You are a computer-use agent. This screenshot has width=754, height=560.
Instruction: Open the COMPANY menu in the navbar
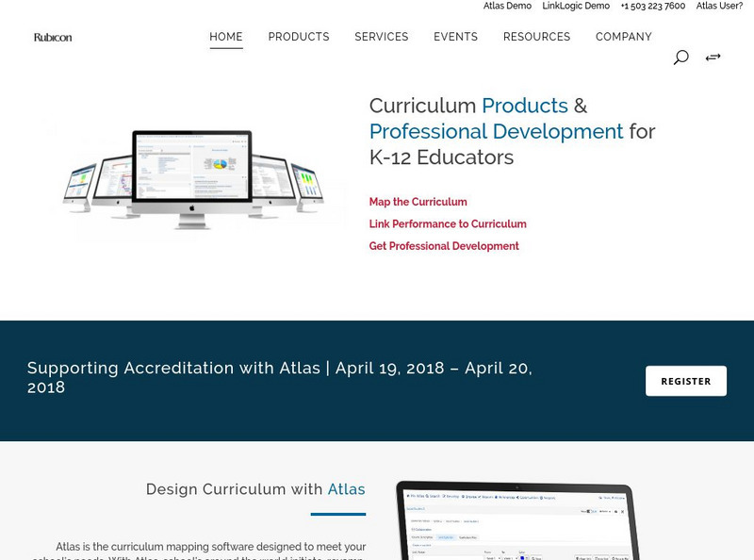pos(623,37)
